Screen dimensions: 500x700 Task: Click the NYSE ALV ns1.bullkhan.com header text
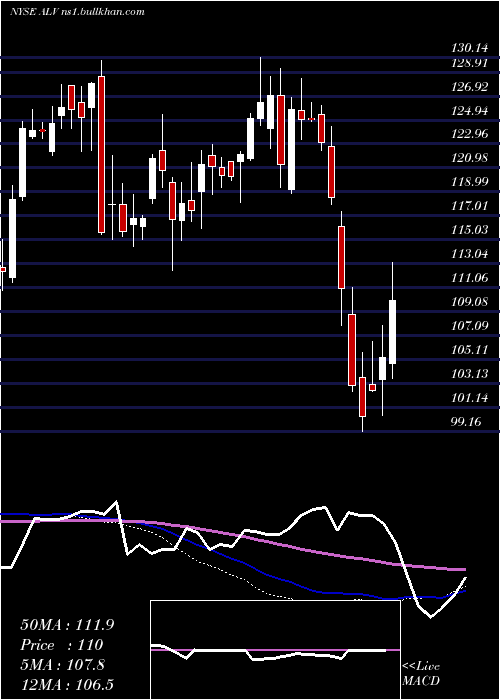pyautogui.click(x=77, y=12)
